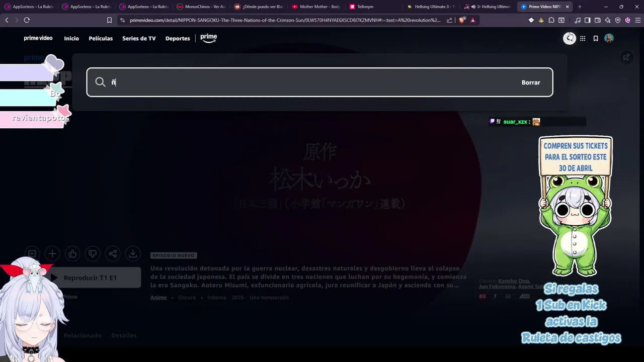The width and height of the screenshot is (644, 362).
Task: Open the Brave Wallet icon
Action: coord(598,20)
